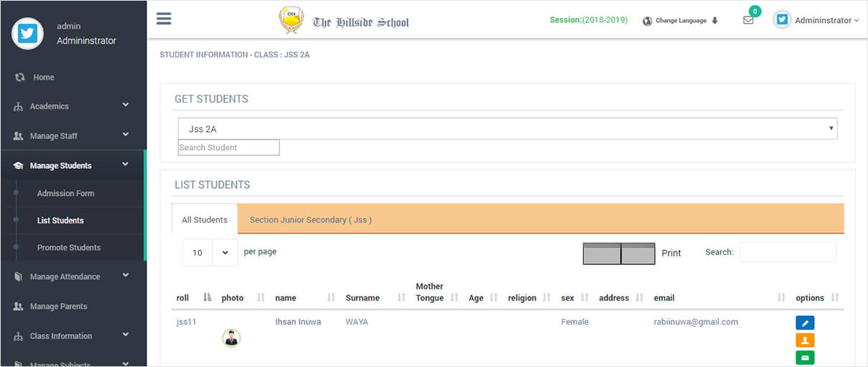
Task: Click the orange student profile icon
Action: (805, 340)
